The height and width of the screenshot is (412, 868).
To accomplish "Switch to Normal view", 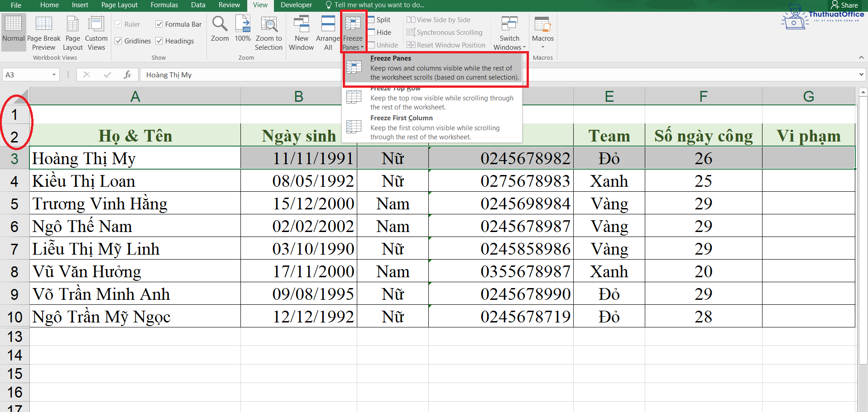I will point(13,32).
